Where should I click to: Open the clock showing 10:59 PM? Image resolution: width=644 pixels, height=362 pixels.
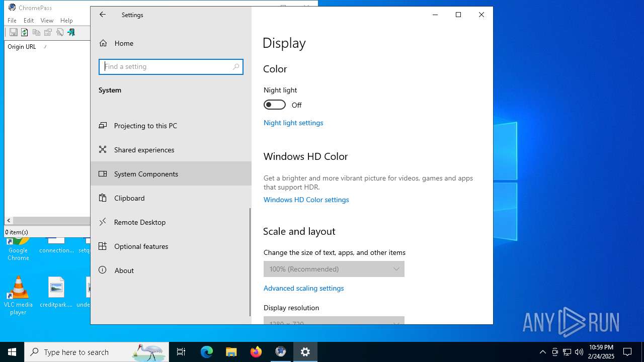(x=601, y=352)
